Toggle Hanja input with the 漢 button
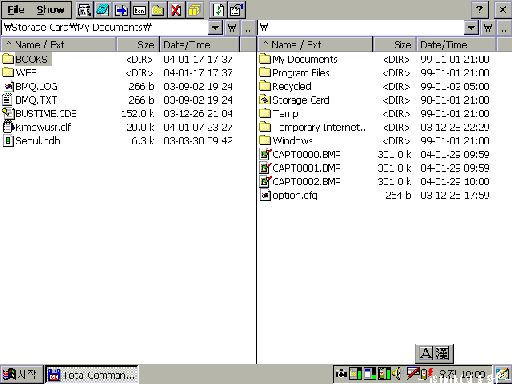This screenshot has width=512, height=384. point(443,353)
